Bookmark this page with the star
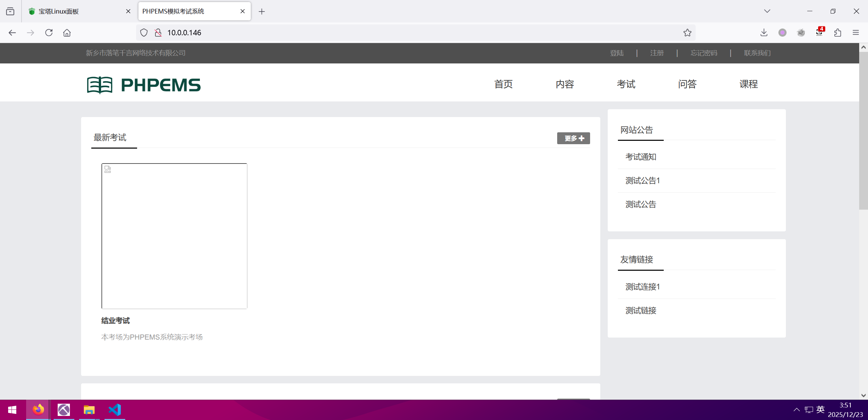 click(687, 33)
